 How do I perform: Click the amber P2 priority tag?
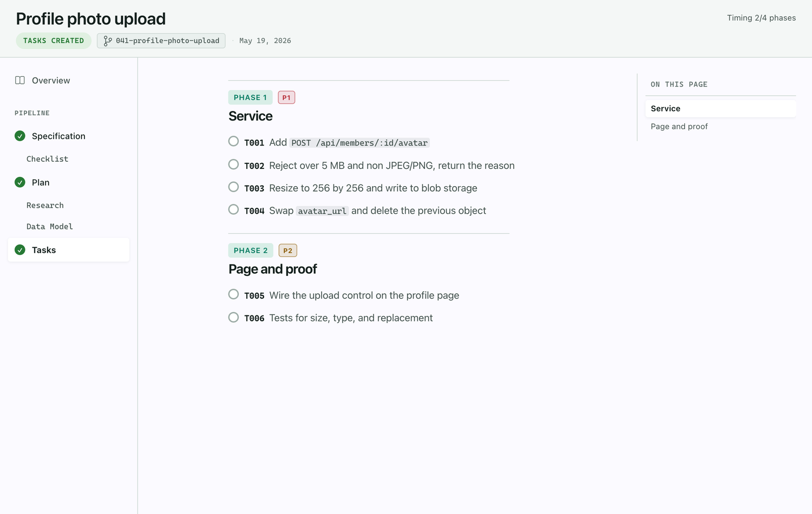pyautogui.click(x=287, y=251)
